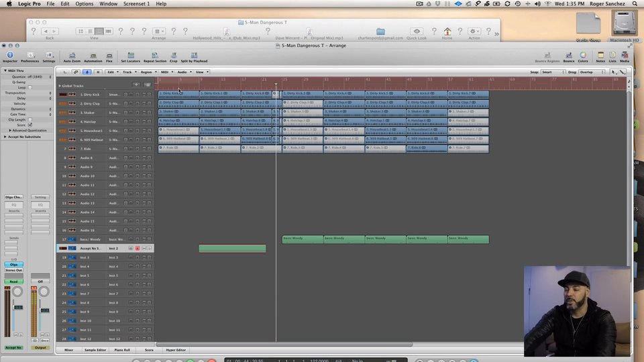Collapse the MIDI Thru inspector section
This screenshot has height=362, width=644.
(x=5, y=70)
